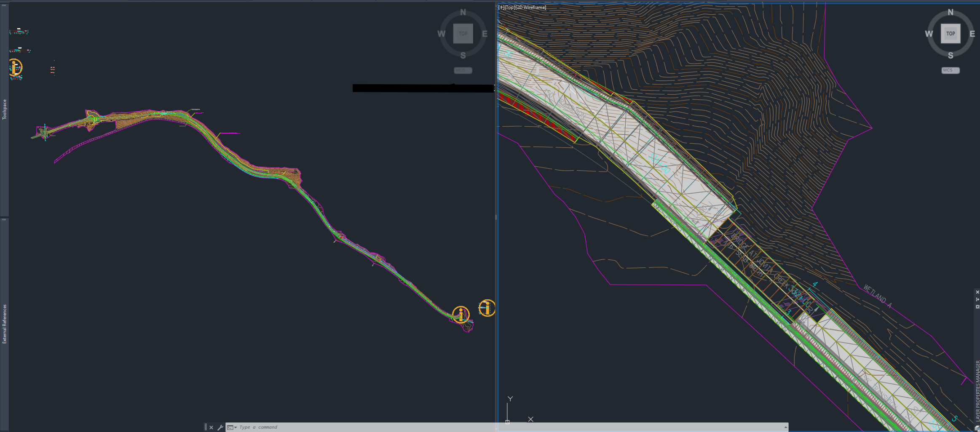Click orange info marker at left viewport's right edge
The image size is (980, 432).
coord(487,308)
